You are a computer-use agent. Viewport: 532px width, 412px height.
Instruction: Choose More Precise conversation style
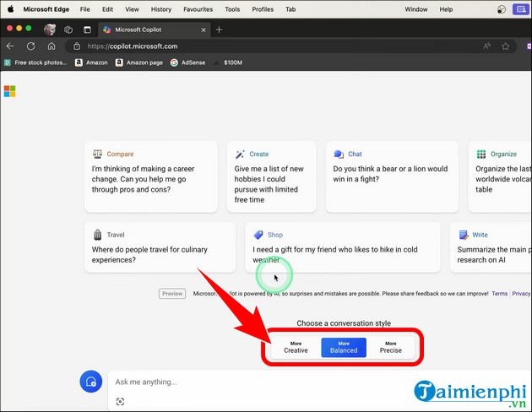[390, 348]
